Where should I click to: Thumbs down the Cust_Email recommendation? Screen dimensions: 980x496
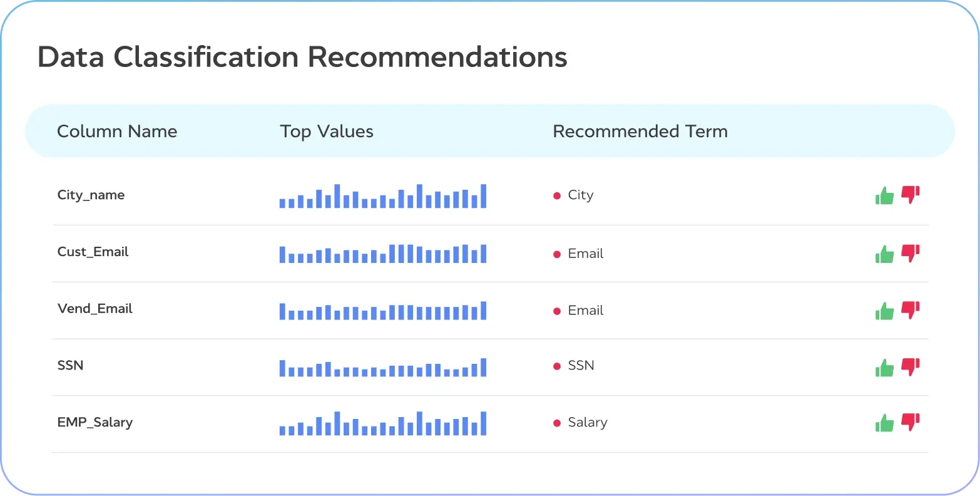911,253
